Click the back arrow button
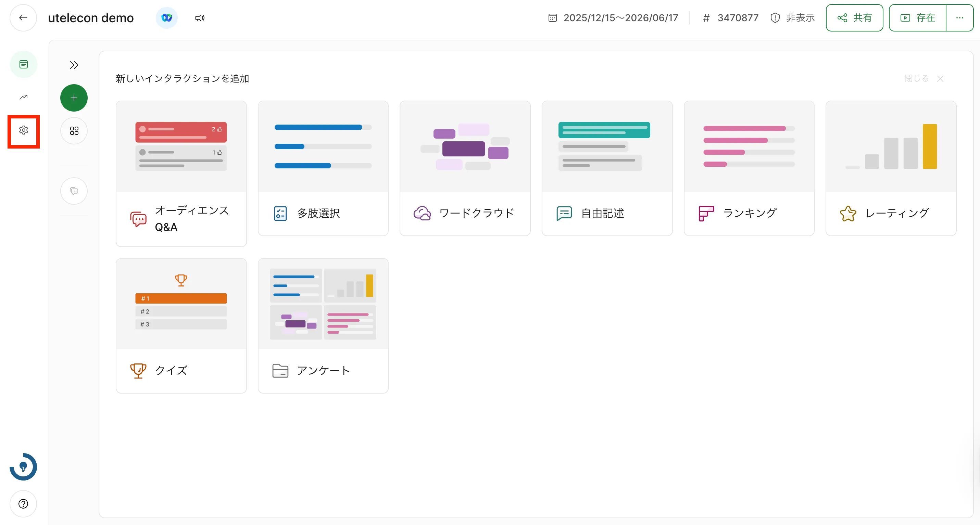The image size is (980, 525). coord(23,18)
